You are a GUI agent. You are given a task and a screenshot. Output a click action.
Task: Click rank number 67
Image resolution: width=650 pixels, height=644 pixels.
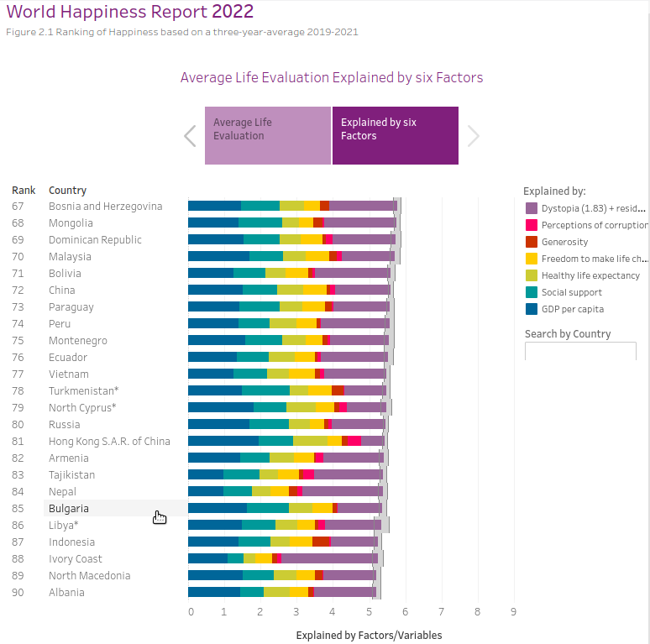18,207
